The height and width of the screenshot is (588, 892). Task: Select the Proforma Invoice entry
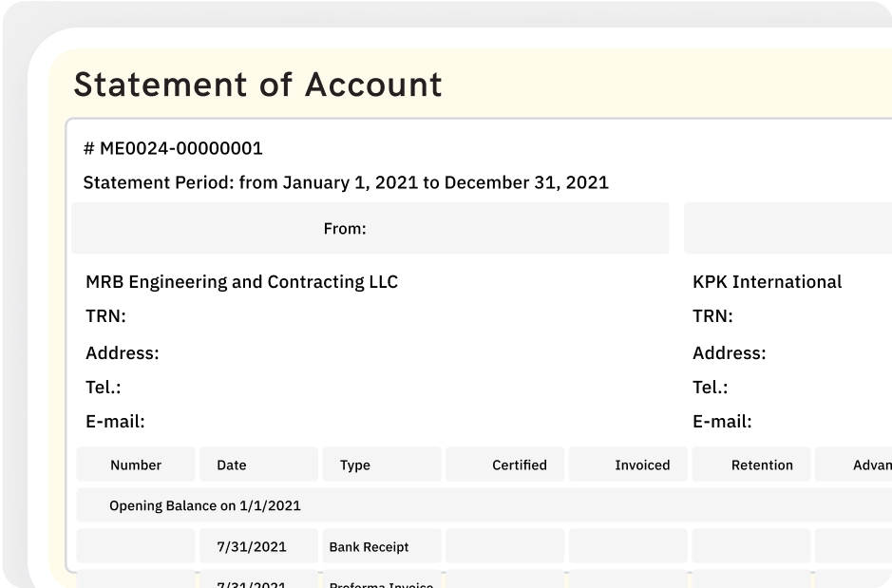tap(380, 583)
